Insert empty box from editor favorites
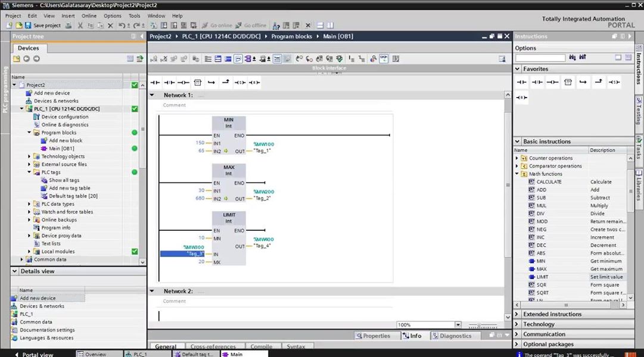Viewport: 644px width, 357px height. (198, 83)
